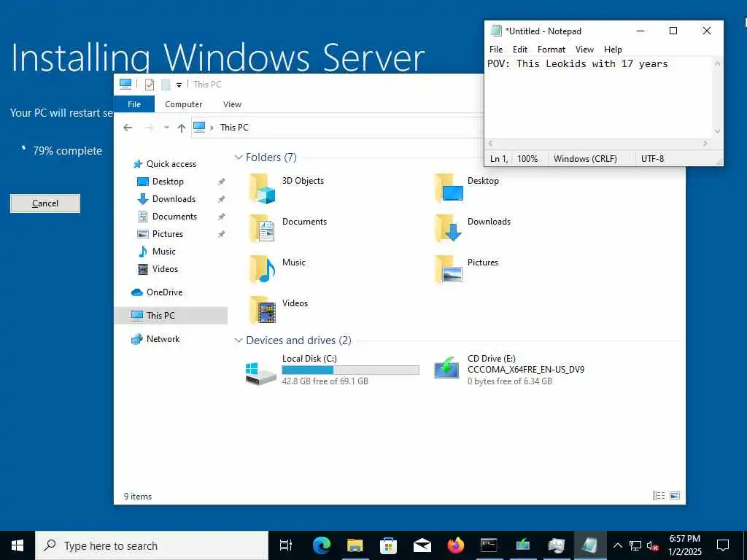Open the Music folder in Folders group

pos(277,269)
